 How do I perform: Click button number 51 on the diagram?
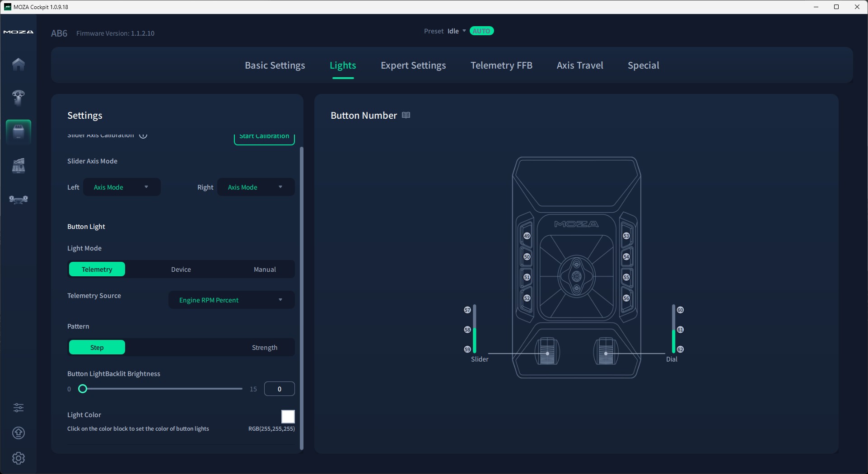point(527,277)
